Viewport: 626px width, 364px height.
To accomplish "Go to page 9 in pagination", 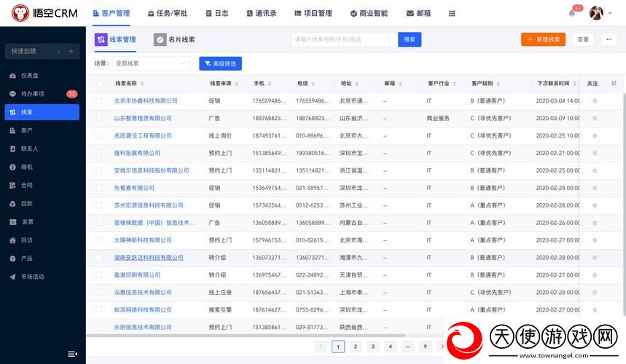I will click(425, 347).
